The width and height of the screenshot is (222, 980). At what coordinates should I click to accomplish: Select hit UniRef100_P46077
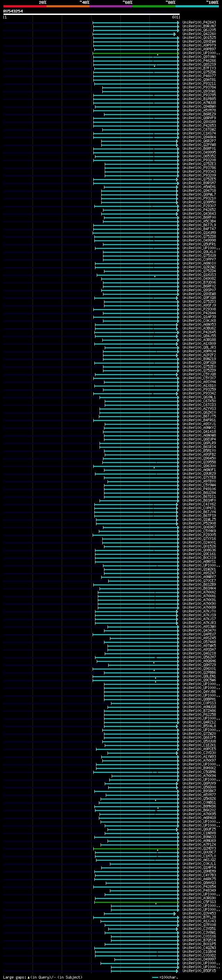[199, 76]
